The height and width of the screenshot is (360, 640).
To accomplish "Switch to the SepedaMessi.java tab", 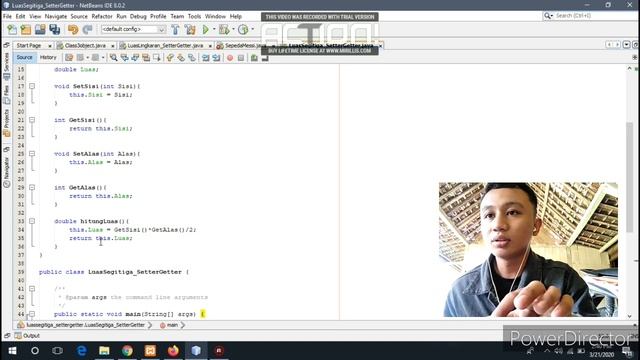I will 245,46.
